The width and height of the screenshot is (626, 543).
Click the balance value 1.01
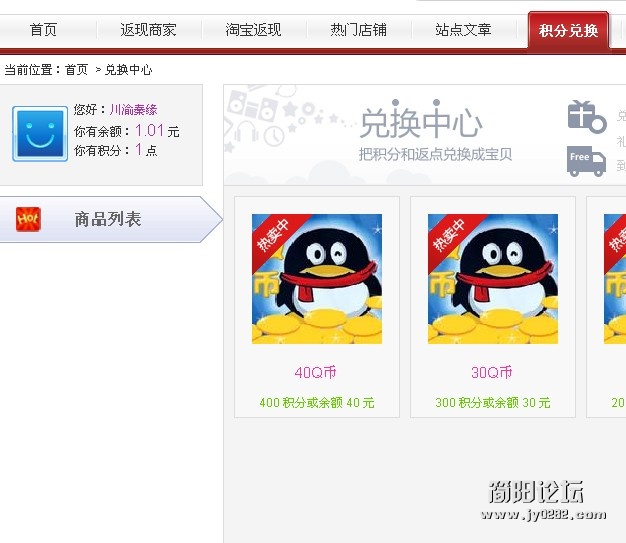(149, 131)
